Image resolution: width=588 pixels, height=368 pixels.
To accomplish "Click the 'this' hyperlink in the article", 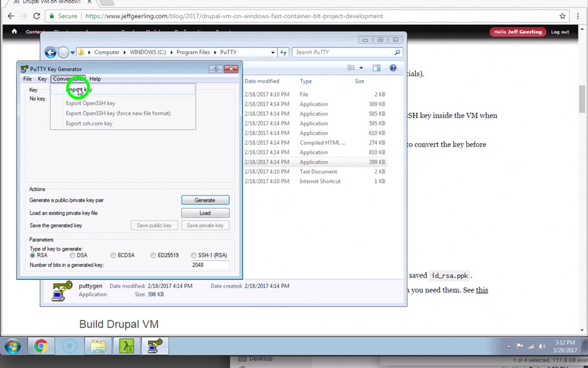I will click(x=482, y=290).
